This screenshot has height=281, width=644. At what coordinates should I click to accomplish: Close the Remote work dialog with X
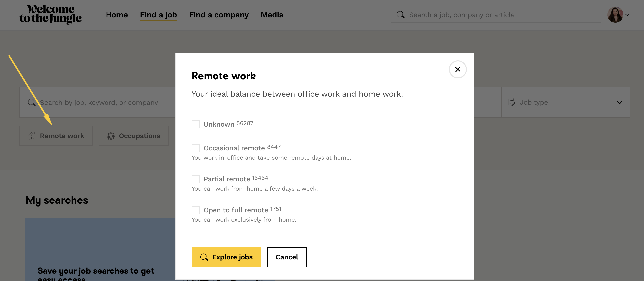pyautogui.click(x=457, y=69)
